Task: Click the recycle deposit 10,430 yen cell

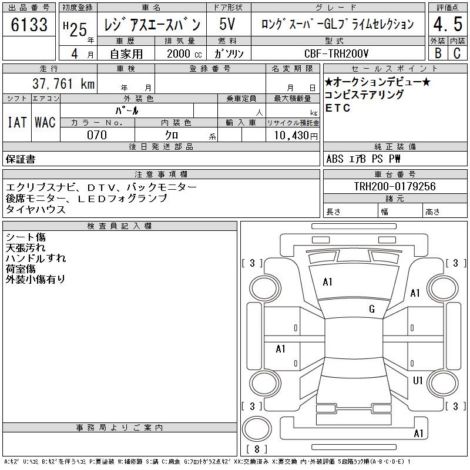Action: 292,135
